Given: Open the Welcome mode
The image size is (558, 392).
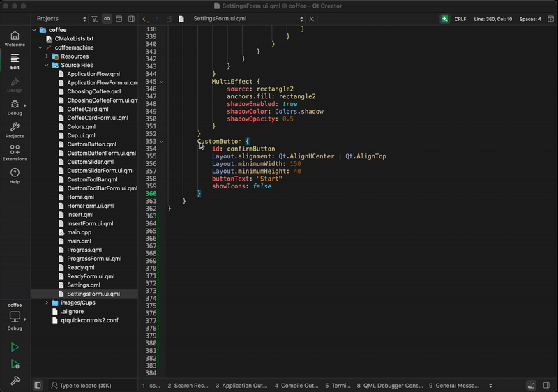Looking at the screenshot, I should (x=15, y=38).
